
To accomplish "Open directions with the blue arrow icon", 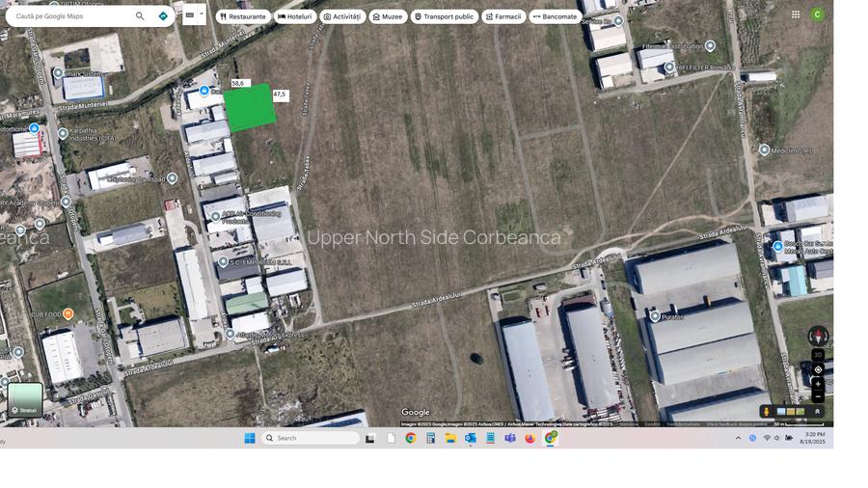I will coord(163,16).
